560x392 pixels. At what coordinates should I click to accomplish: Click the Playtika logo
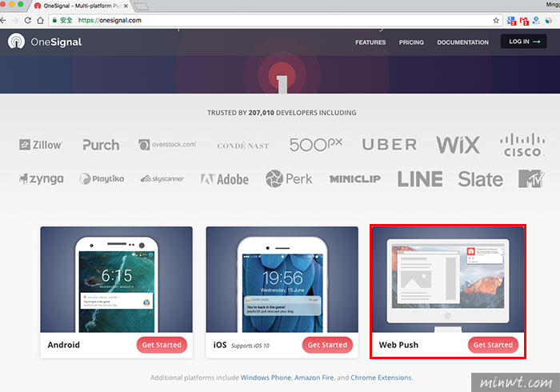click(x=102, y=178)
